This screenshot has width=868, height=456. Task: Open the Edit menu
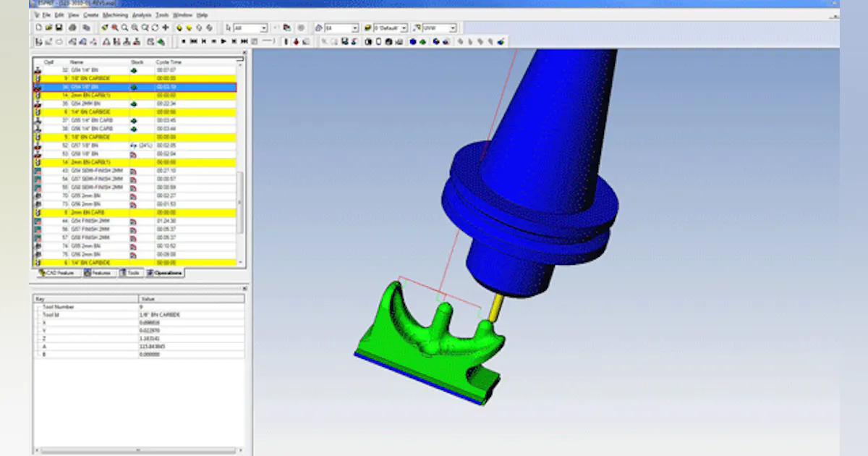[59, 15]
